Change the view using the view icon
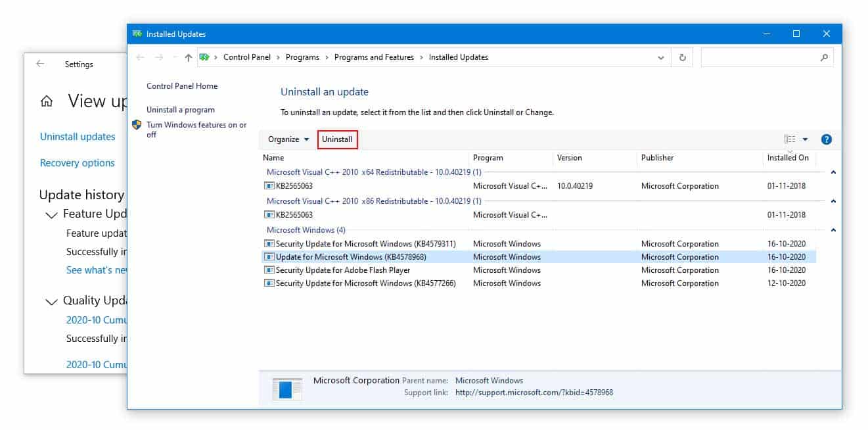Screen dimensions: 868x430 [790, 139]
